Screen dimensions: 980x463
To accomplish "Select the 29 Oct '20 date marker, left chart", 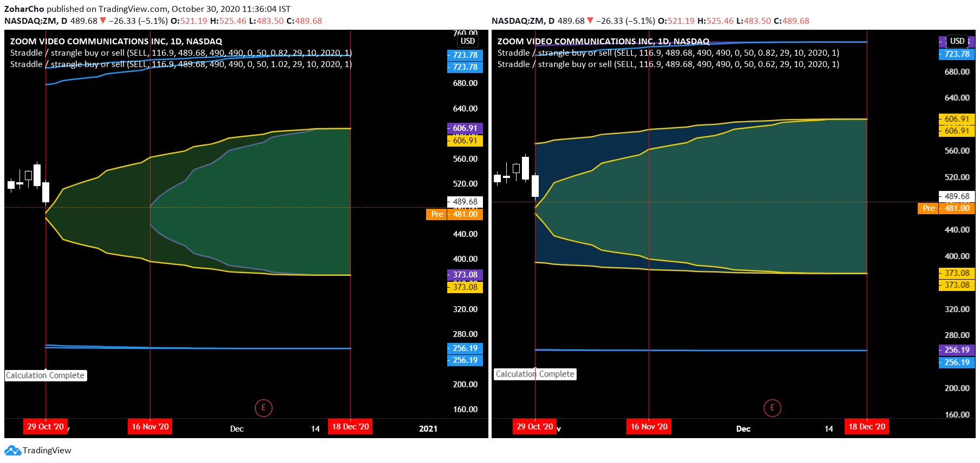I will [45, 426].
